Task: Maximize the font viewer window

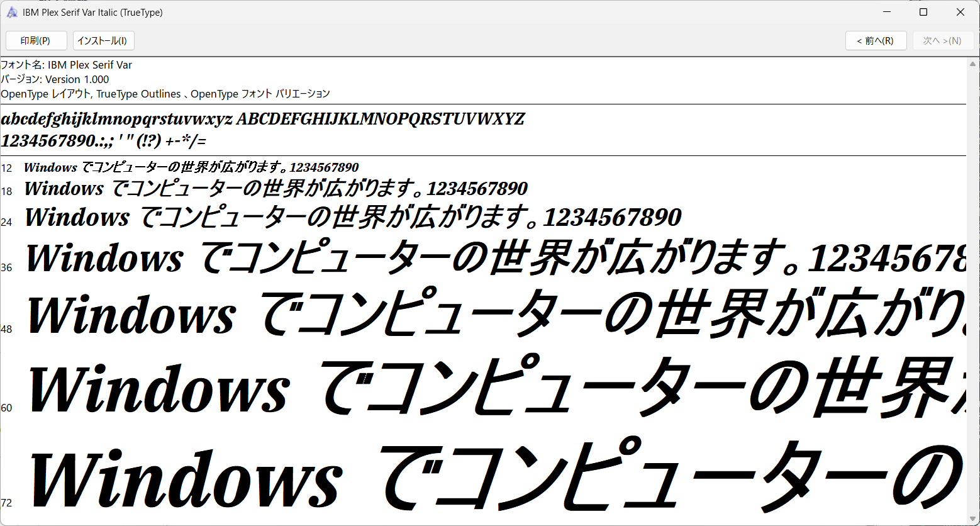Action: click(x=923, y=12)
